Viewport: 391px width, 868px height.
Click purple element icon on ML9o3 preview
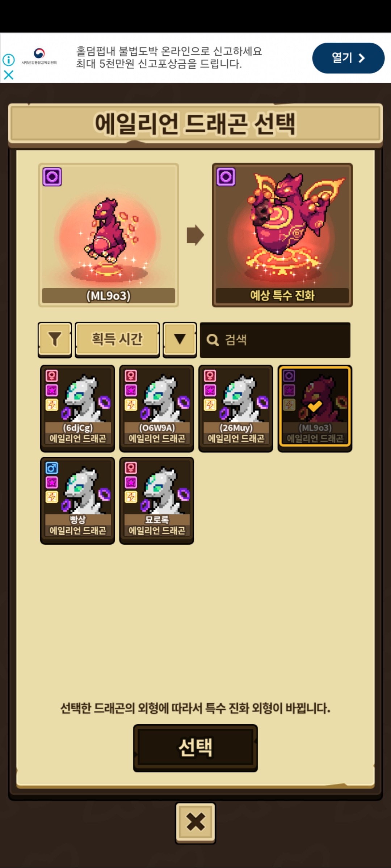[52, 177]
